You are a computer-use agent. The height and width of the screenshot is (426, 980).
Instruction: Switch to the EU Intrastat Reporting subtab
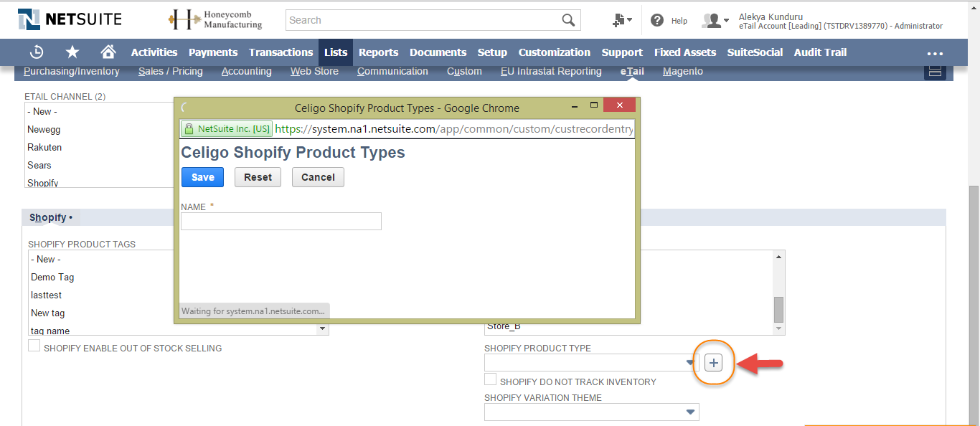551,72
